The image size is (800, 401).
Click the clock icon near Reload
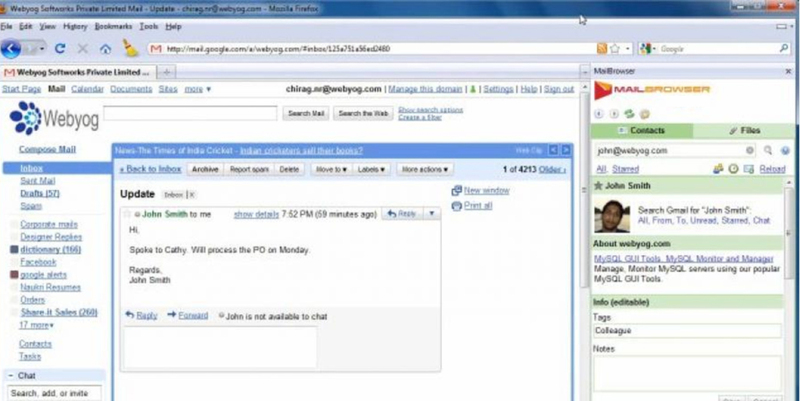point(734,169)
